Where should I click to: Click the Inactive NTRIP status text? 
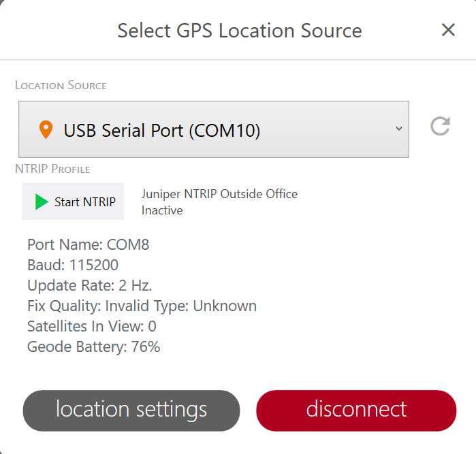(162, 210)
